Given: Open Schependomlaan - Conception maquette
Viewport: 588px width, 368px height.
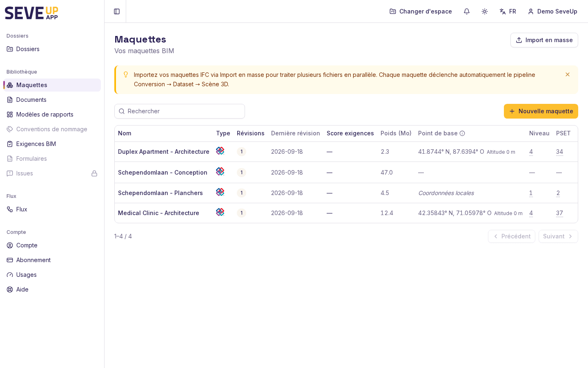Looking at the screenshot, I should 163,173.
